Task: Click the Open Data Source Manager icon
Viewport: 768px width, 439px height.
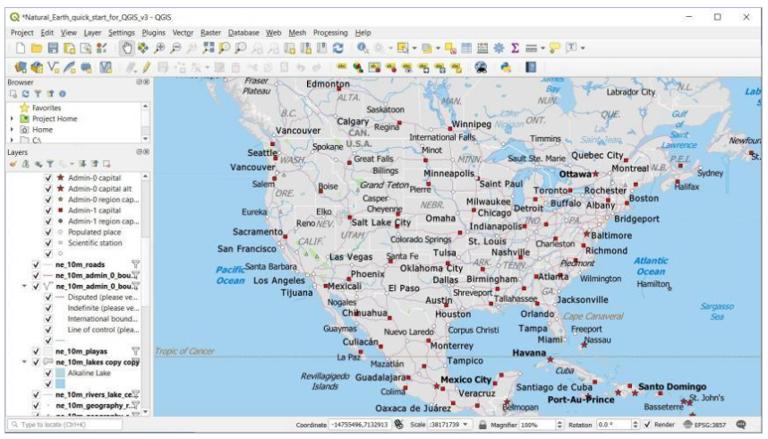Action: (21, 67)
